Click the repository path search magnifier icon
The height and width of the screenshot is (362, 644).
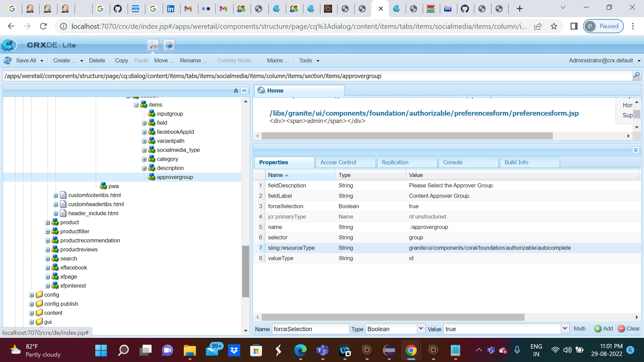point(636,75)
